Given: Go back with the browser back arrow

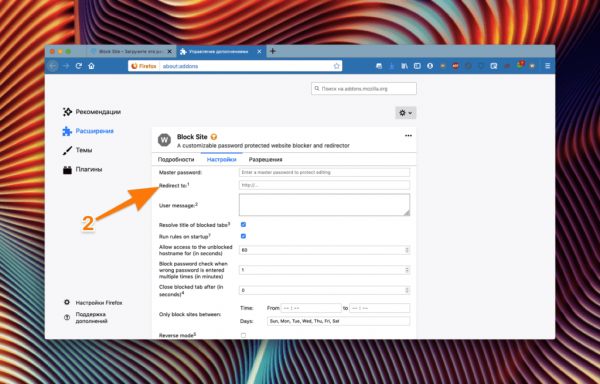Looking at the screenshot, I should point(53,66).
